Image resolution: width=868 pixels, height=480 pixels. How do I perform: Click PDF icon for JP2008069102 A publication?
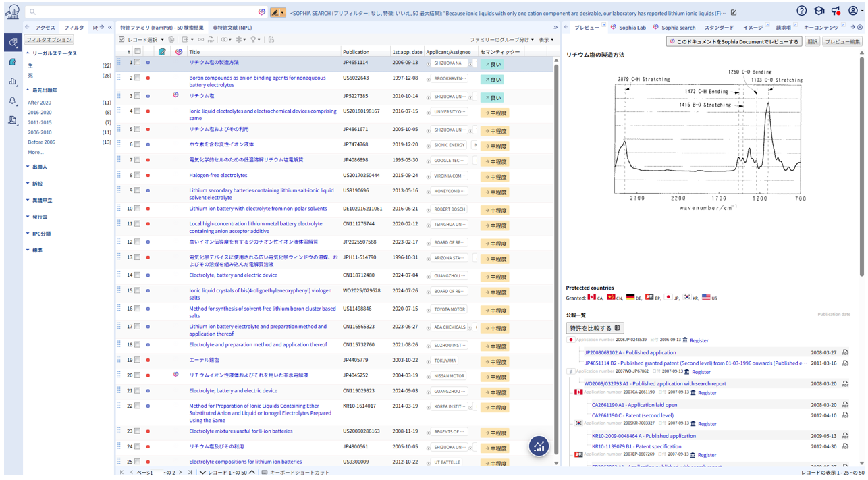coord(845,352)
